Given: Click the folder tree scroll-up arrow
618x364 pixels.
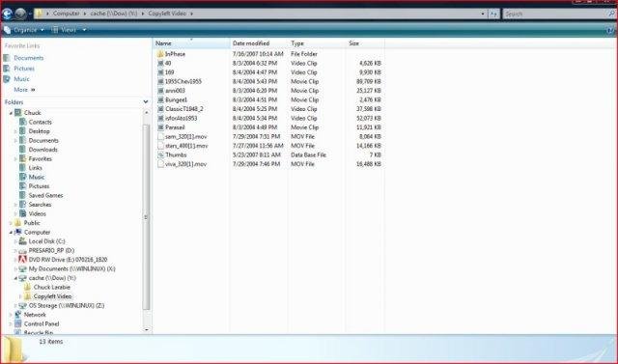Looking at the screenshot, I should [x=146, y=113].
